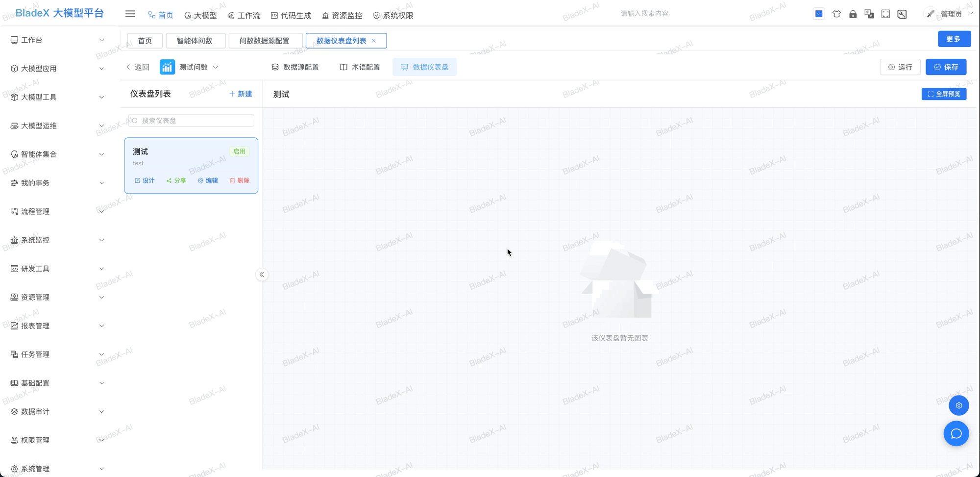The image size is (980, 477).
Task: Click the 保存 save button
Action: (946, 67)
